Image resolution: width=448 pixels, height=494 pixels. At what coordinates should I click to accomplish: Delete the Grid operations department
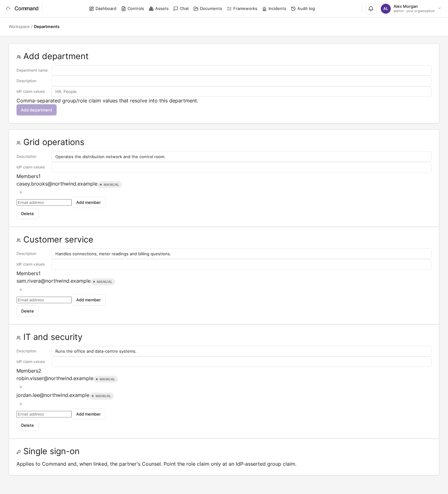(27, 214)
